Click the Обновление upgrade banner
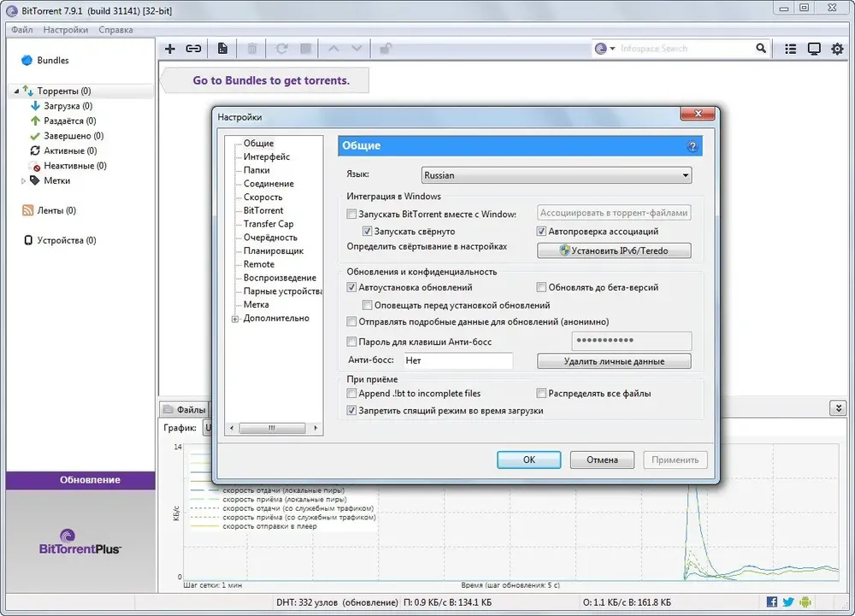Screen dimensions: 855x616 point(80,480)
